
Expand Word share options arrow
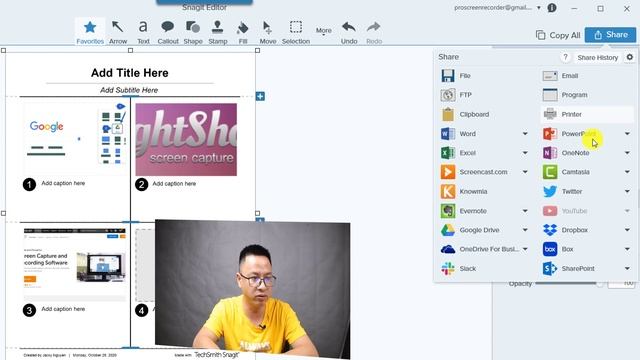coord(525,133)
